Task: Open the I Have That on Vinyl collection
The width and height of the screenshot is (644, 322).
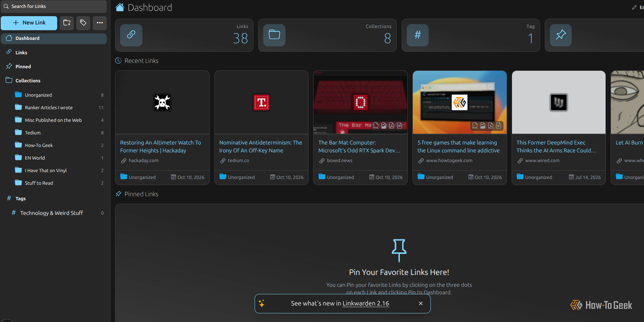Action: point(59,170)
